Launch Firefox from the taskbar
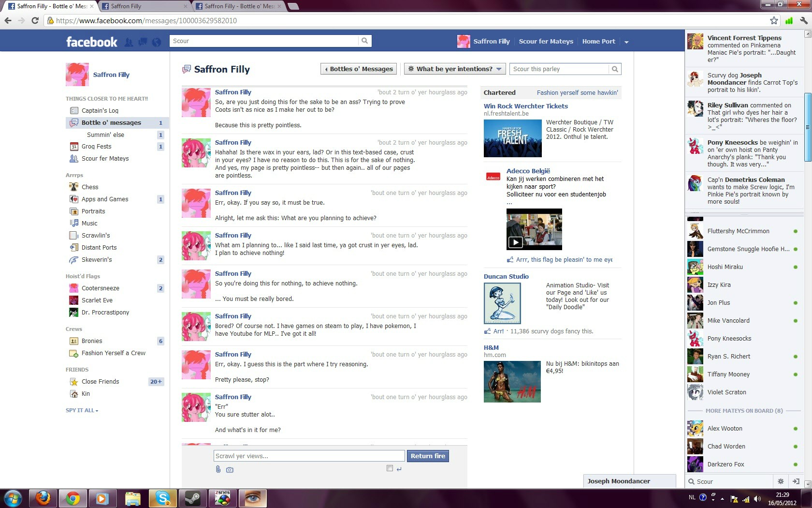The height and width of the screenshot is (508, 812). coord(43,498)
